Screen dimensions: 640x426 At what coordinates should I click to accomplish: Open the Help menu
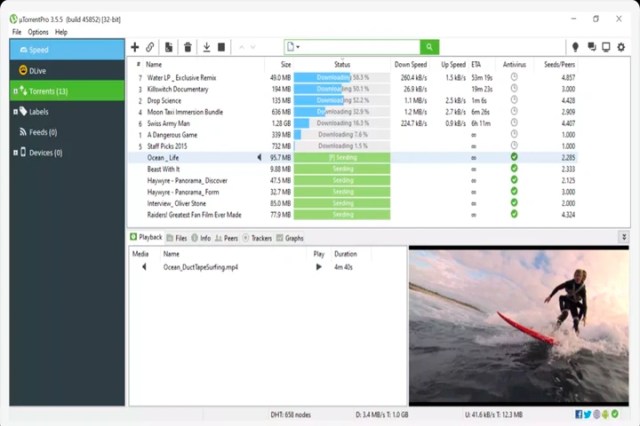coord(61,32)
